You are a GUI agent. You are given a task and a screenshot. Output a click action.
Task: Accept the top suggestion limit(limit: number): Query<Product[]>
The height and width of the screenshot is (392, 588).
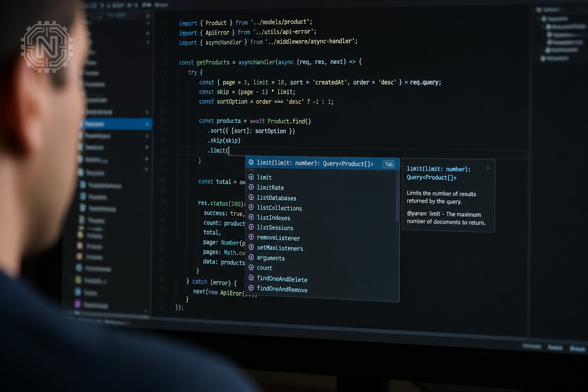[x=322, y=163]
